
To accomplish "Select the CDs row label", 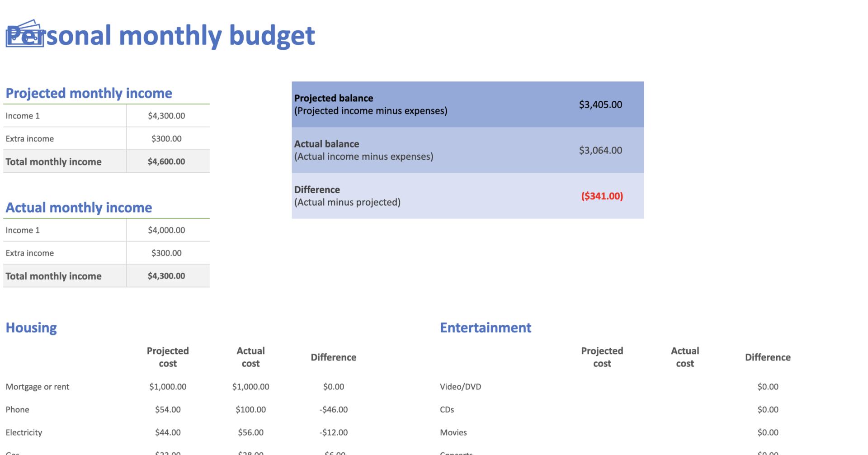I will pyautogui.click(x=447, y=410).
